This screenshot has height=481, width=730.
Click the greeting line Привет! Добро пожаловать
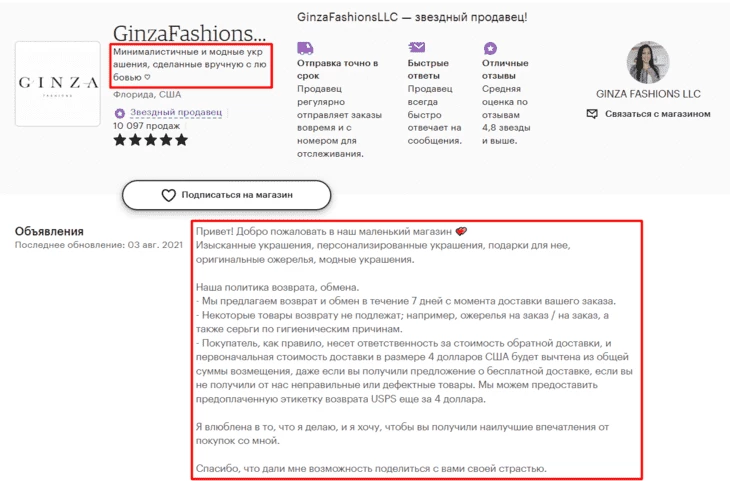click(331, 231)
